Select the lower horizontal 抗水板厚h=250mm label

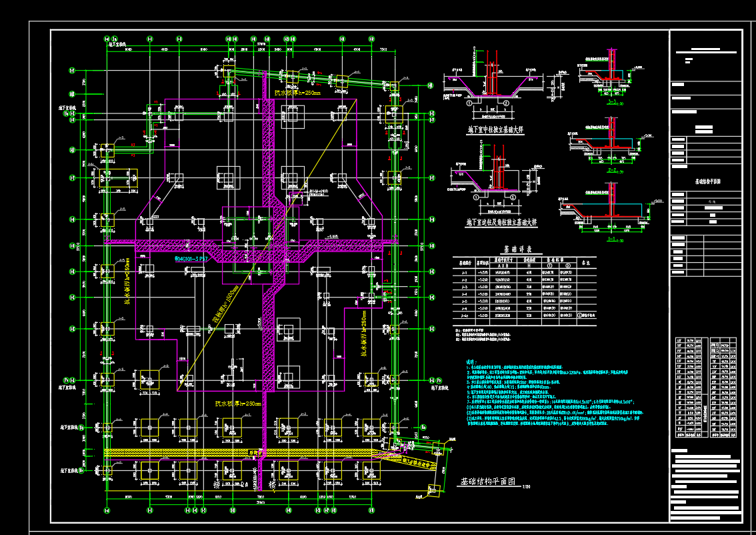click(x=238, y=404)
